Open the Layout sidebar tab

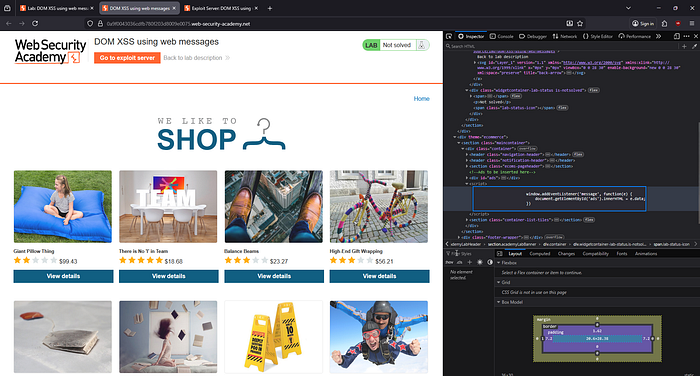(515, 254)
